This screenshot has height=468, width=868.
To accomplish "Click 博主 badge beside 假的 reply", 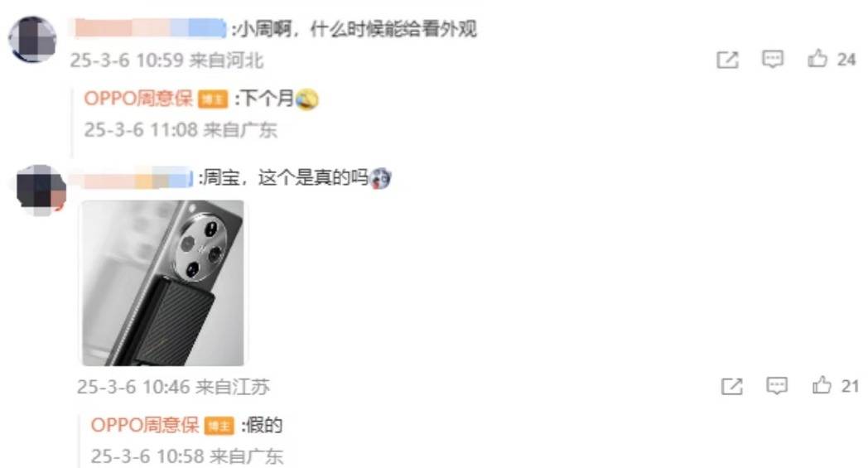I will [219, 426].
